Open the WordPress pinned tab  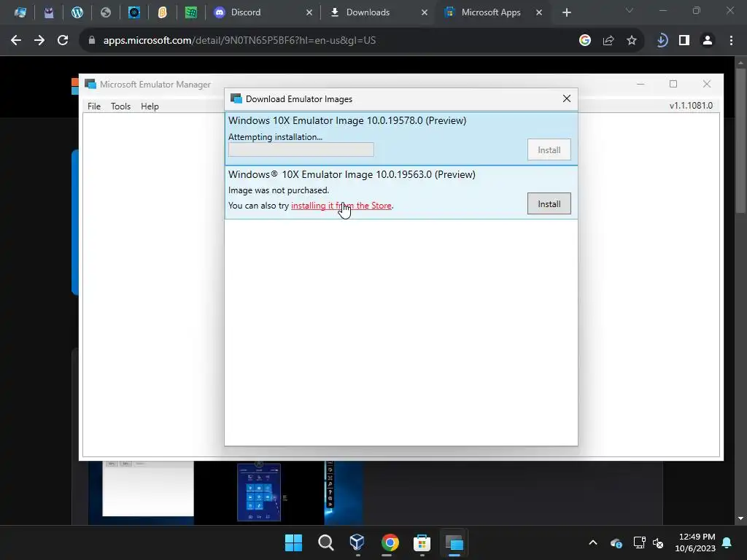[77, 12]
